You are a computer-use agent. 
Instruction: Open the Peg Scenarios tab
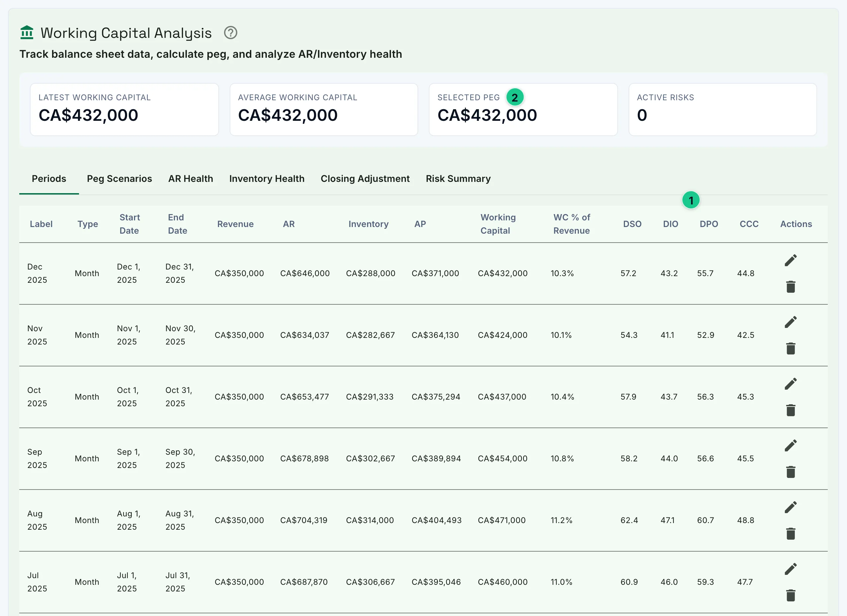click(x=119, y=179)
